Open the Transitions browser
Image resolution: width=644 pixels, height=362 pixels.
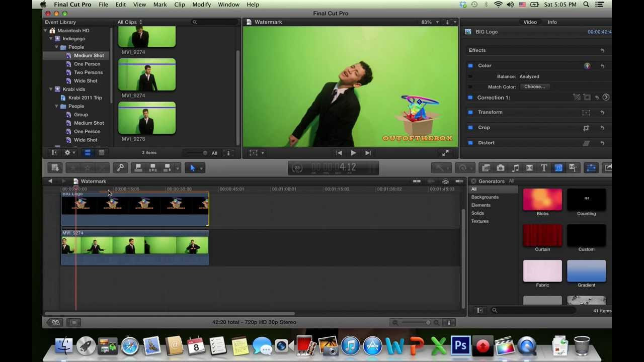point(529,168)
